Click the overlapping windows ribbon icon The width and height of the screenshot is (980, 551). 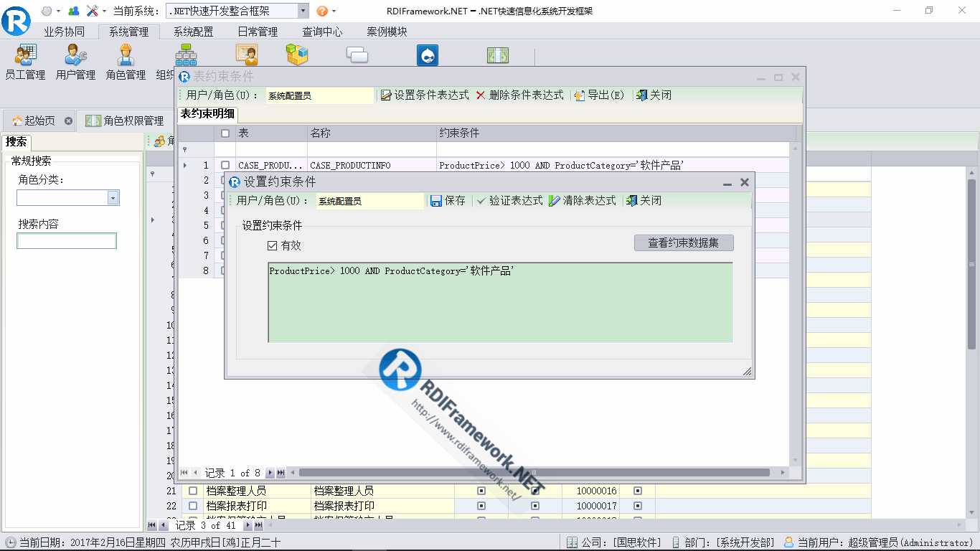point(357,55)
